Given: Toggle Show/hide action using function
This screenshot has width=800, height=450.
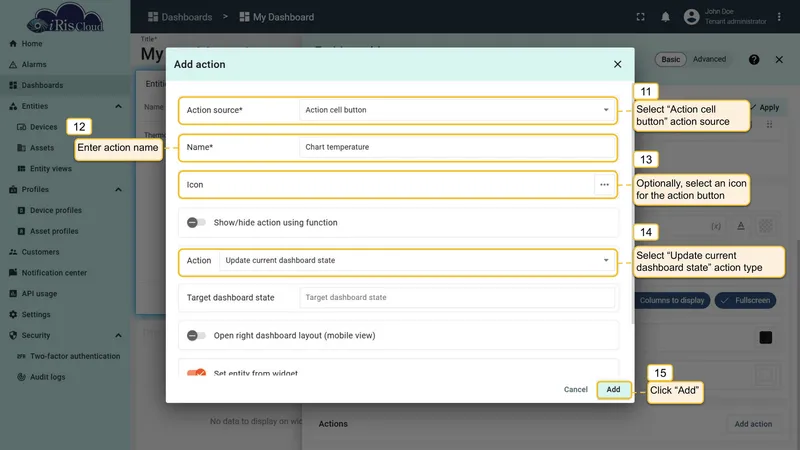Looking at the screenshot, I should point(196,222).
